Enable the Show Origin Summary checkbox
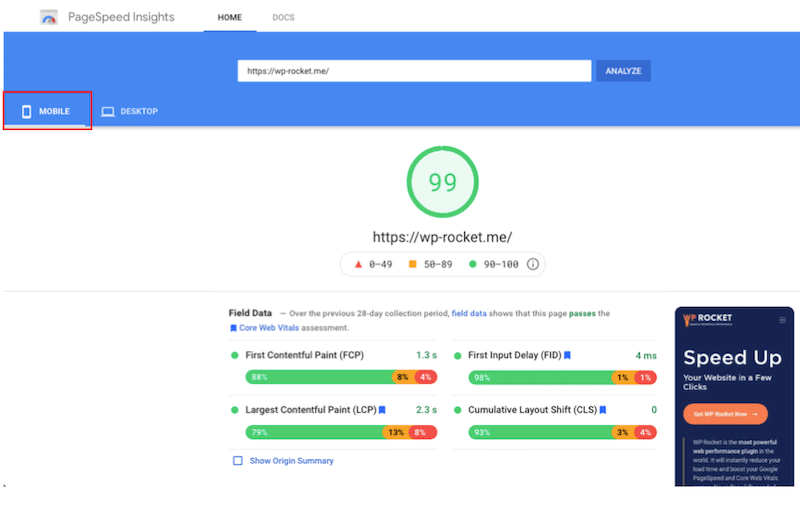 [x=238, y=461]
